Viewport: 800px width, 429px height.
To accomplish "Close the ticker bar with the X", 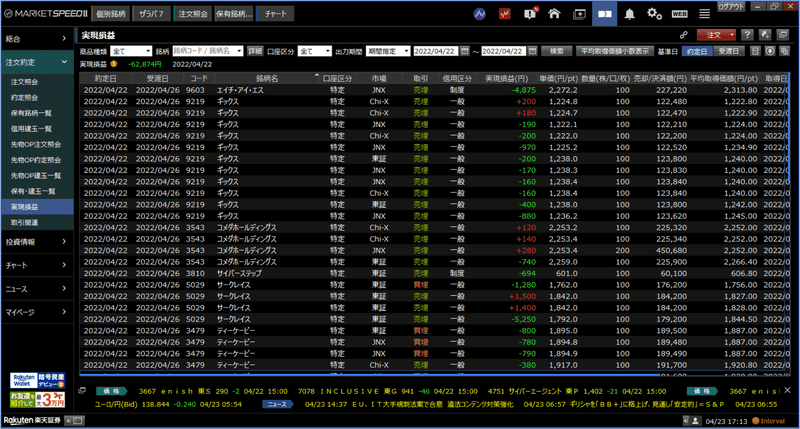I will point(787,390).
